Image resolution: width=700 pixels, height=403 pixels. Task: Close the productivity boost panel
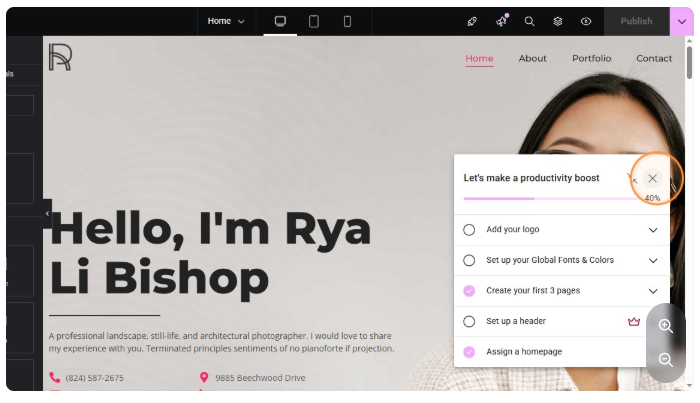pyautogui.click(x=652, y=178)
